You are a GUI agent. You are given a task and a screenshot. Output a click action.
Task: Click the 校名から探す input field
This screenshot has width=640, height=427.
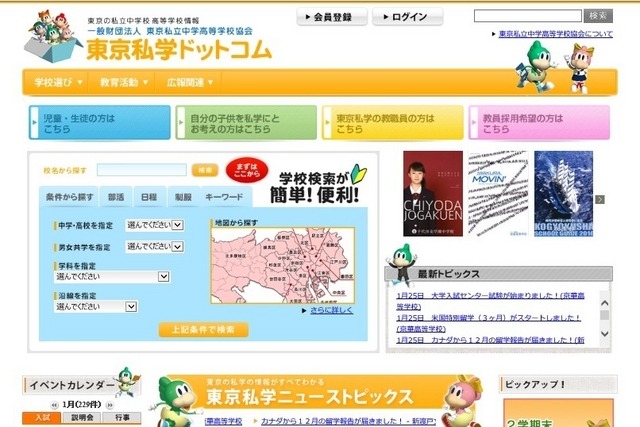142,170
